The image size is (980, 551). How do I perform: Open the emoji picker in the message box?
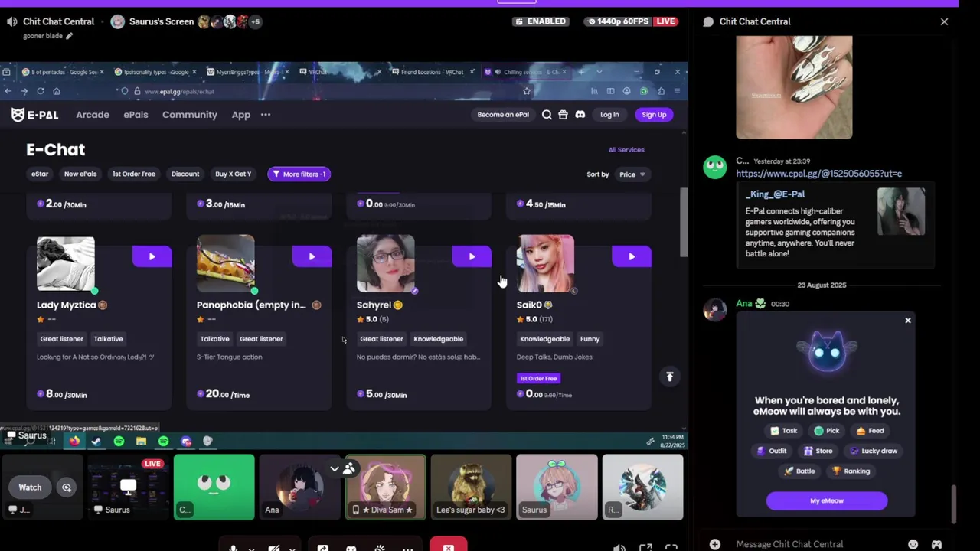click(x=913, y=544)
